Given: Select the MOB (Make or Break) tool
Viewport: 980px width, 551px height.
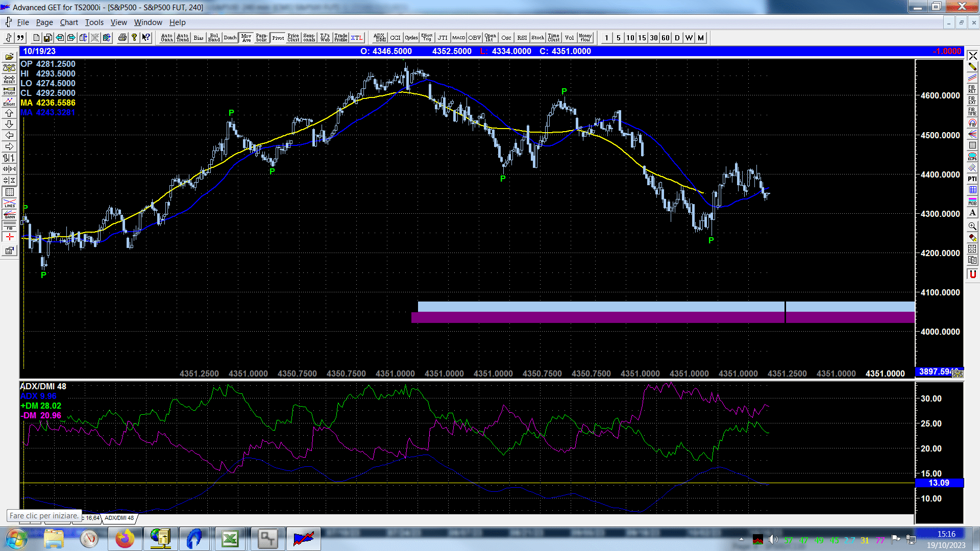Looking at the screenshot, I should [972, 201].
